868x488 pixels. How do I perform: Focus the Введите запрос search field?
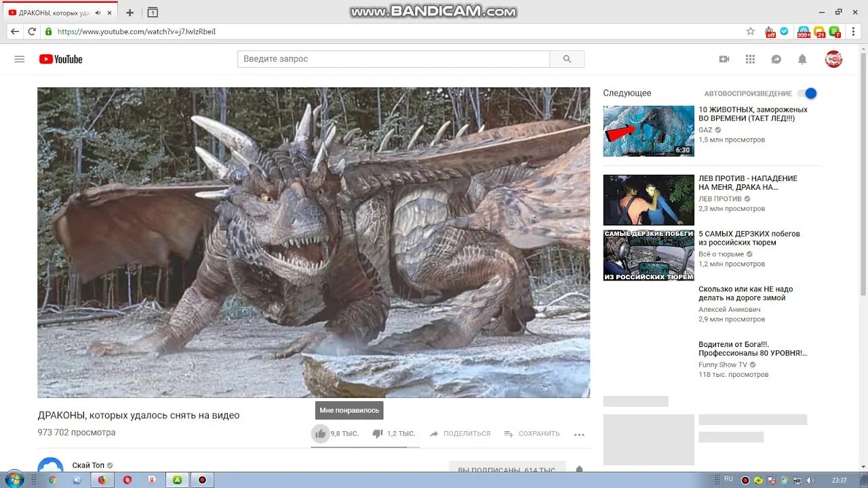[393, 59]
